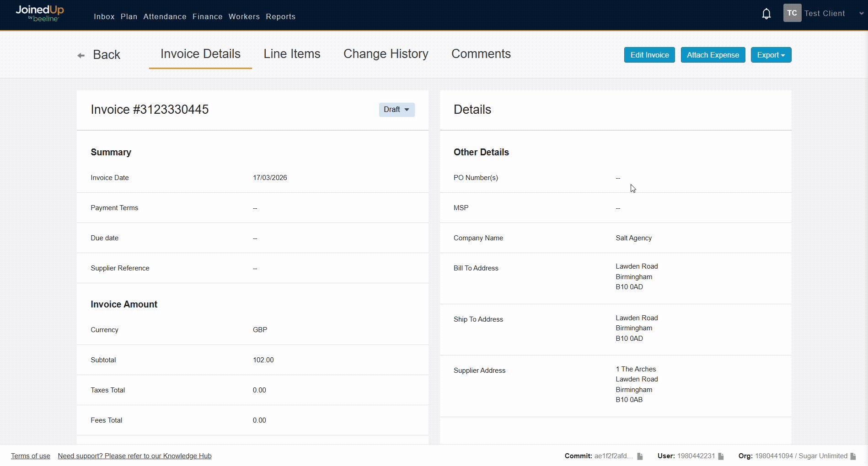Open the Knowledge Hub support link
Viewport: 868px width, 466px height.
point(134,456)
